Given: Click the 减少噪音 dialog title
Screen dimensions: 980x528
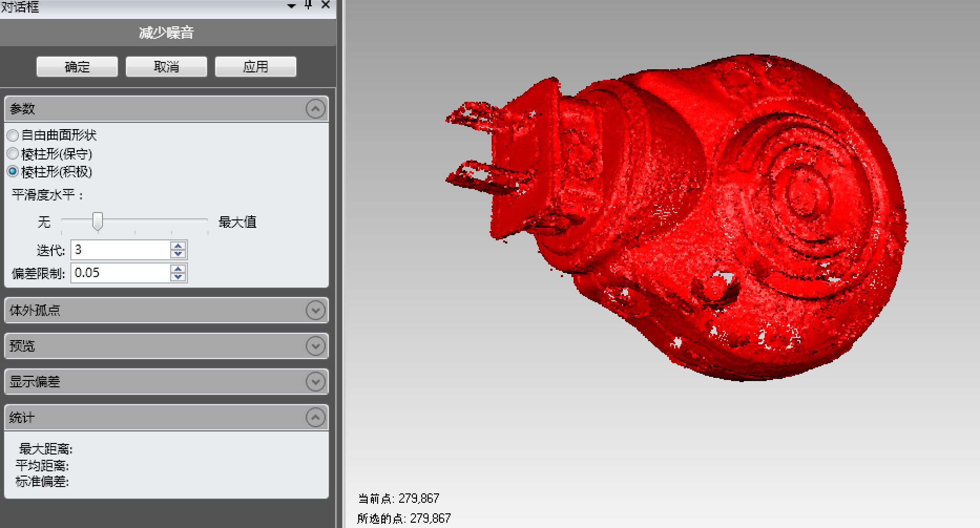Looking at the screenshot, I should [x=166, y=33].
